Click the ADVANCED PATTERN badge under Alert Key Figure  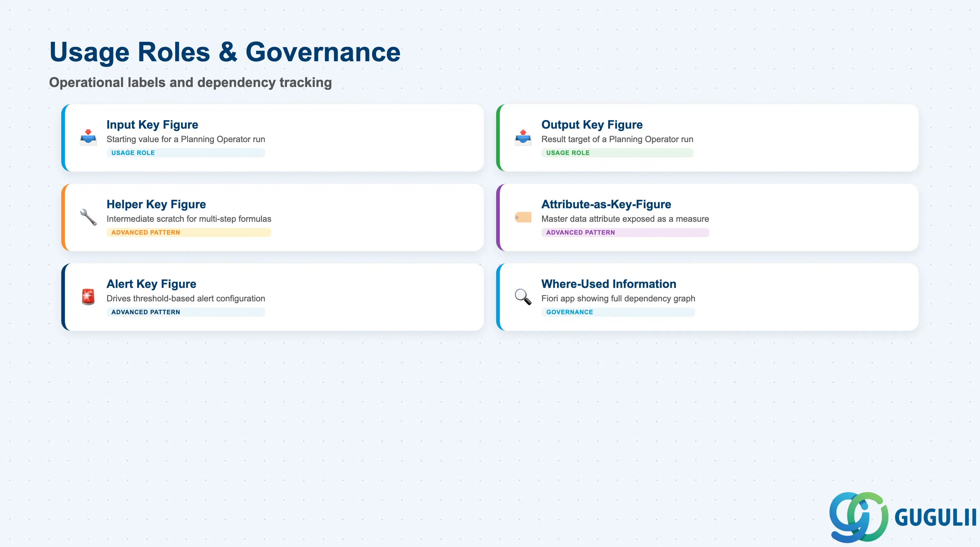coord(186,312)
